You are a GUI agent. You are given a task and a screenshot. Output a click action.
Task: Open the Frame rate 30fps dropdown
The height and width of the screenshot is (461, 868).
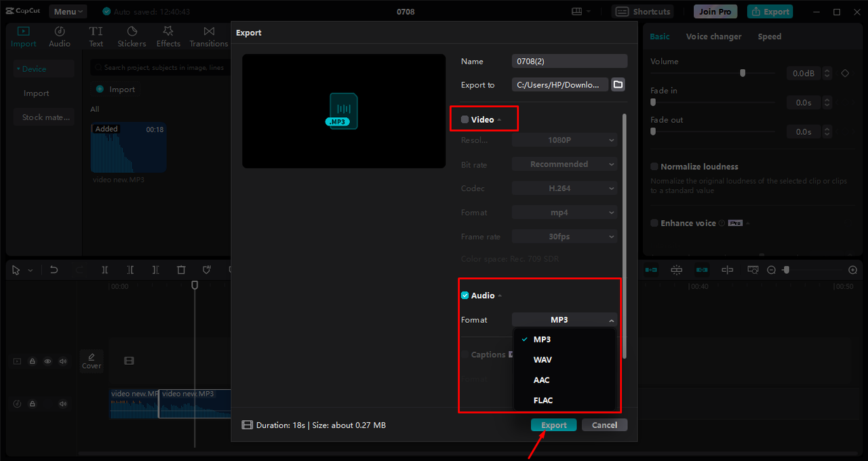click(565, 237)
